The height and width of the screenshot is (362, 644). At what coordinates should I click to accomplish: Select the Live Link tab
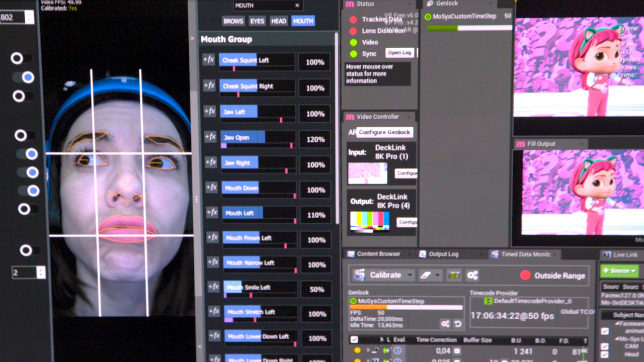[x=621, y=255]
